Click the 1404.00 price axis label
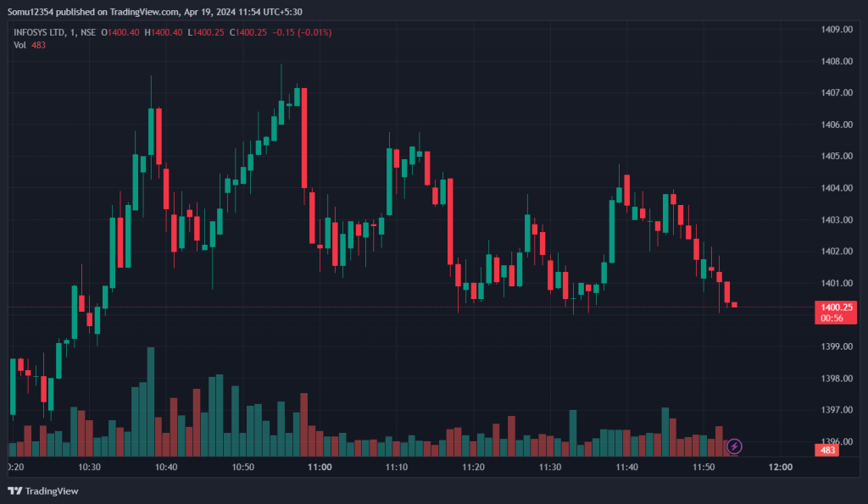 837,188
